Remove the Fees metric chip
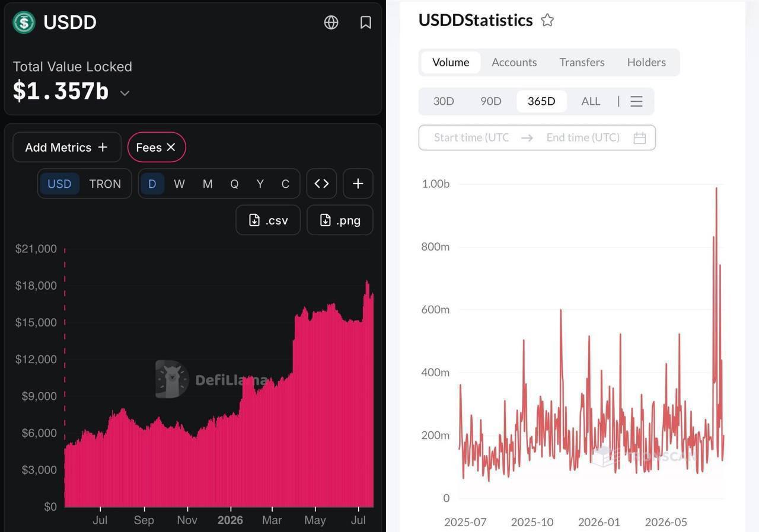 171,148
